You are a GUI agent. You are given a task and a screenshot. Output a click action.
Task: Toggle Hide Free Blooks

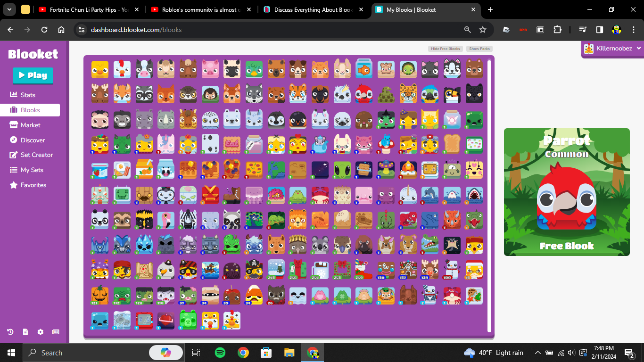point(446,49)
